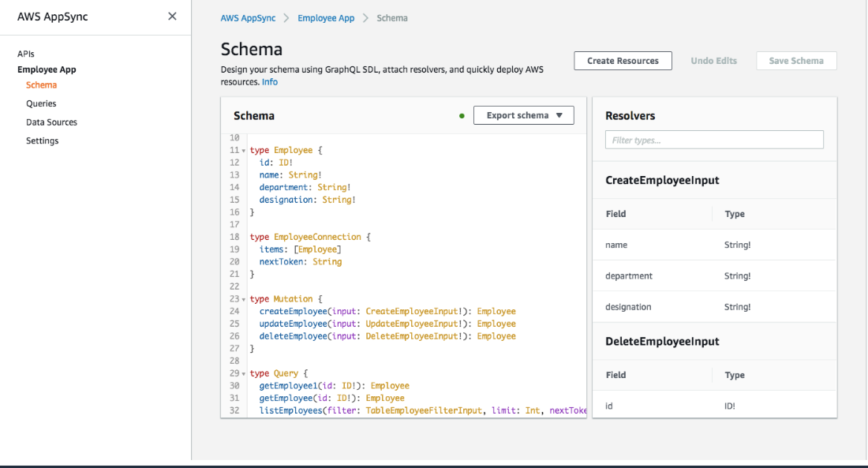The width and height of the screenshot is (868, 468).
Task: Click the createEmployee mutation on line 24
Action: coord(387,311)
